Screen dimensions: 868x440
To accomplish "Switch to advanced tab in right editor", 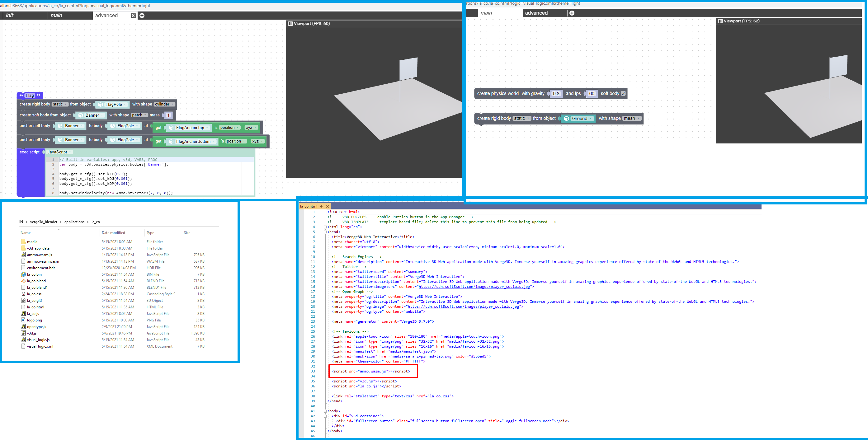I will coord(545,13).
